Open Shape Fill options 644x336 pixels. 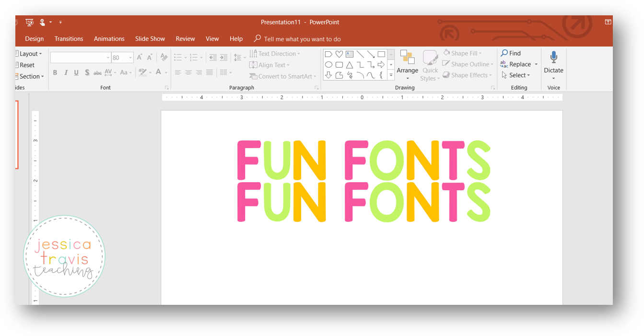pos(462,53)
